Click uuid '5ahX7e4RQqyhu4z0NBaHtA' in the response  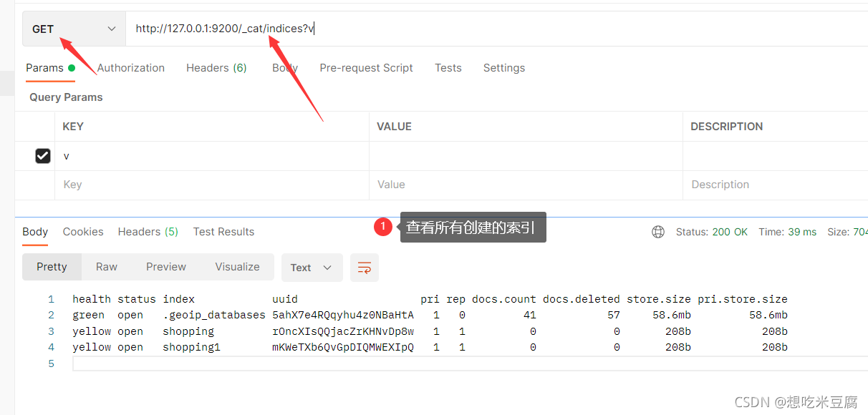pyautogui.click(x=343, y=315)
